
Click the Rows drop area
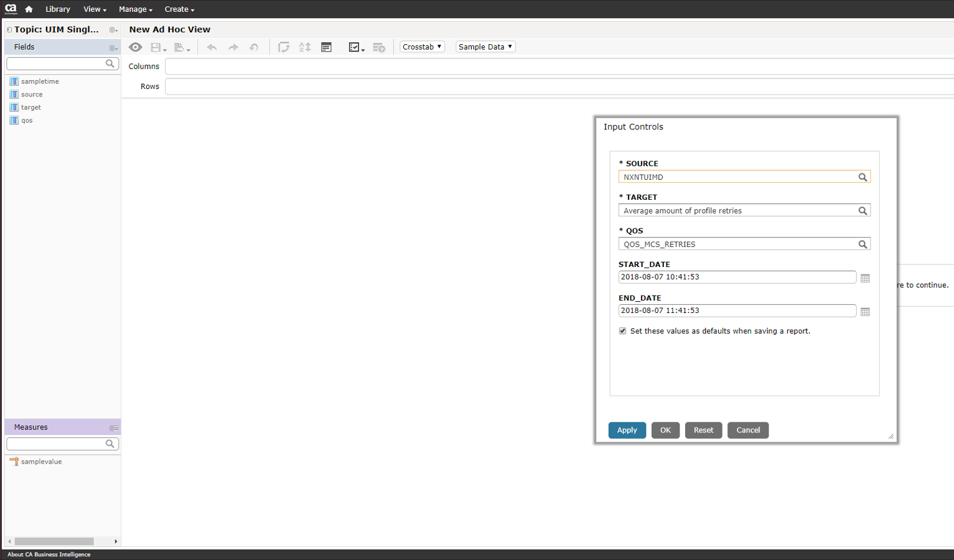tap(559, 86)
